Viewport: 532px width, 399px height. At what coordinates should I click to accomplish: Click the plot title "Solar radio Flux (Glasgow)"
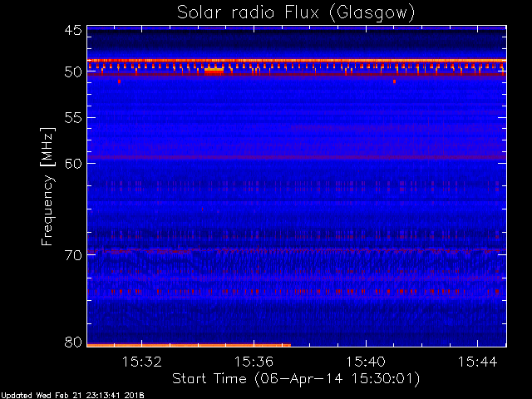click(x=296, y=13)
